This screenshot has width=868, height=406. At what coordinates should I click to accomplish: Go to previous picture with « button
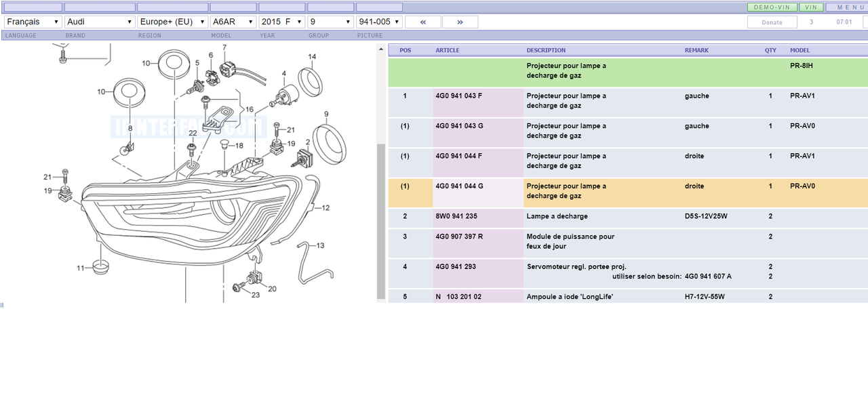422,22
